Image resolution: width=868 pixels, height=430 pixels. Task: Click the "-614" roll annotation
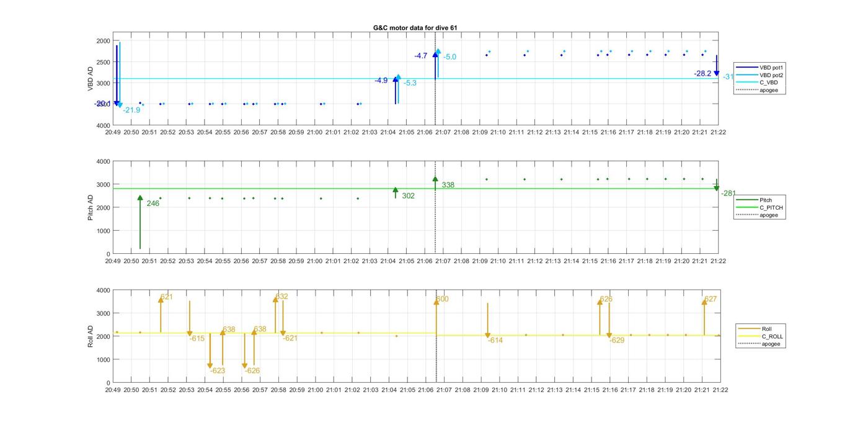(495, 340)
